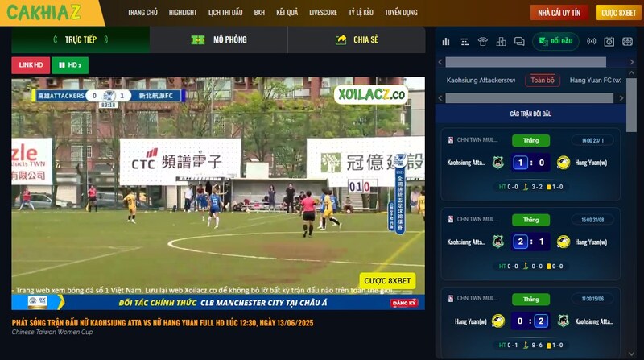Click the CHIA SẺ share tab
Viewport: 644px width, 360px height.
pos(357,39)
